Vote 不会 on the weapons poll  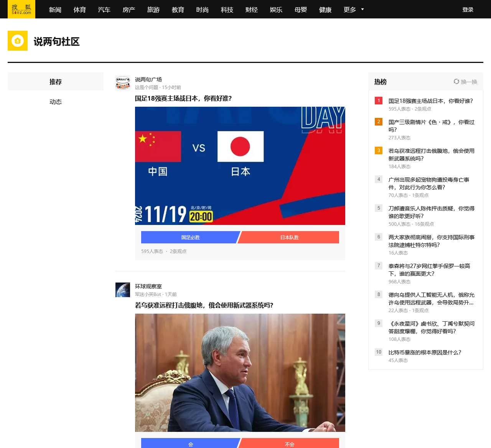(x=289, y=444)
